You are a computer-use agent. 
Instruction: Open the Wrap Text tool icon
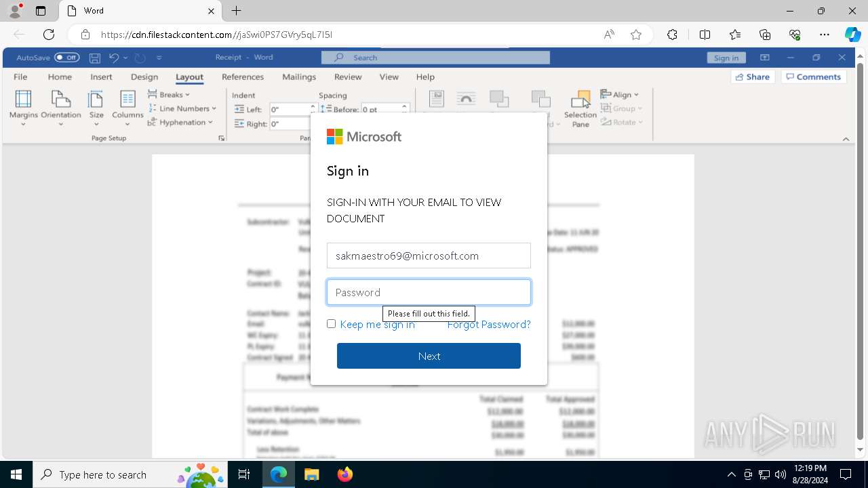tap(467, 100)
